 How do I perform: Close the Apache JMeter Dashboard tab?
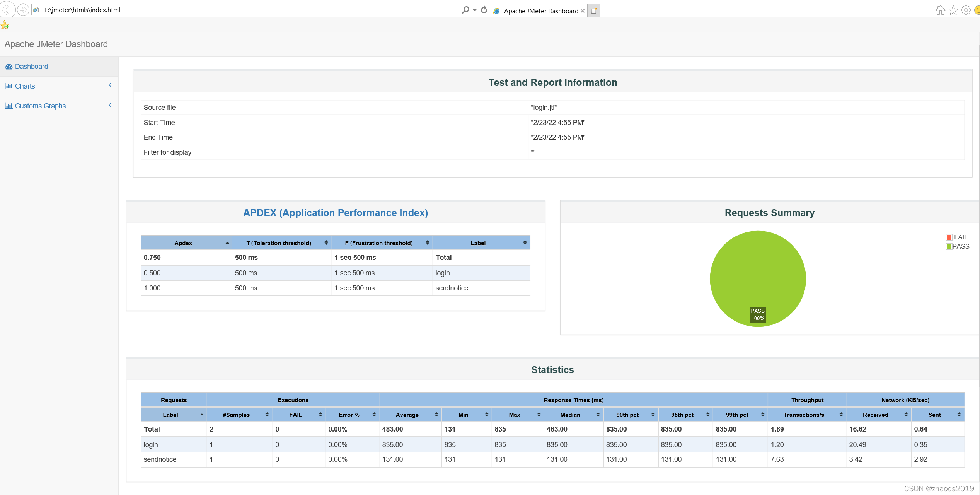click(x=583, y=11)
